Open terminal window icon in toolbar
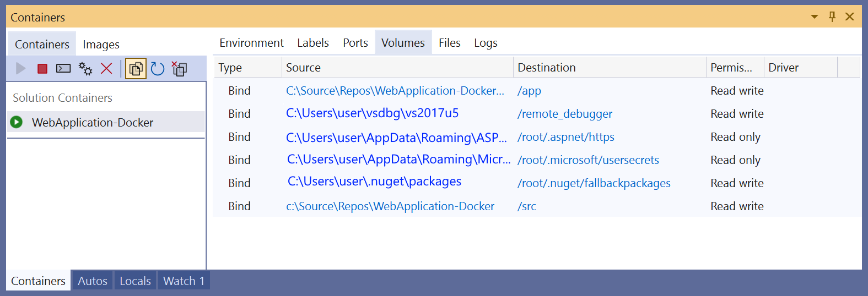868x296 pixels. [x=63, y=68]
